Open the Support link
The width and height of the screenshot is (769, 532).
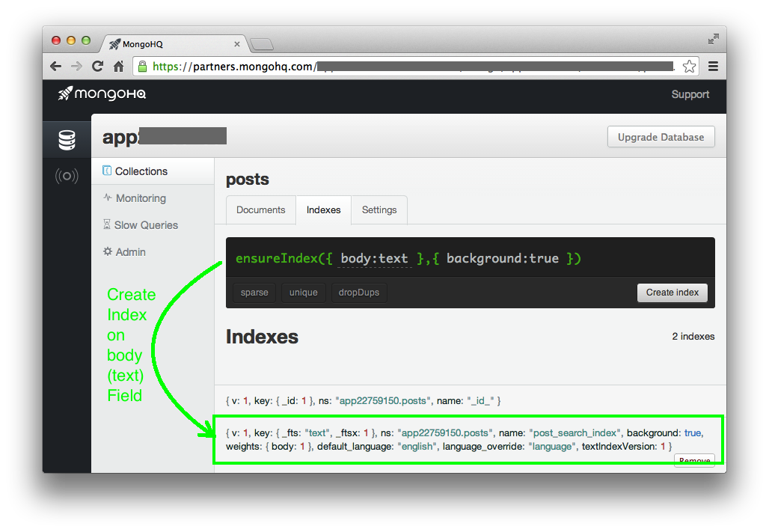click(x=690, y=94)
